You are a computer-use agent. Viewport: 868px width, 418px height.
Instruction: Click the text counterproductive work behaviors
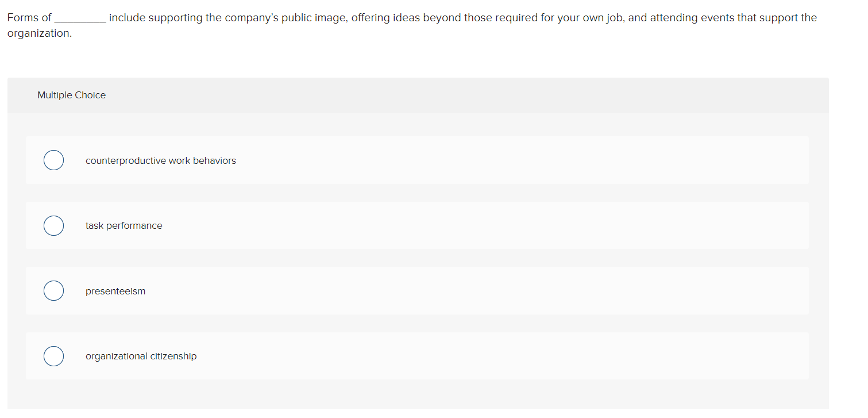pyautogui.click(x=161, y=160)
